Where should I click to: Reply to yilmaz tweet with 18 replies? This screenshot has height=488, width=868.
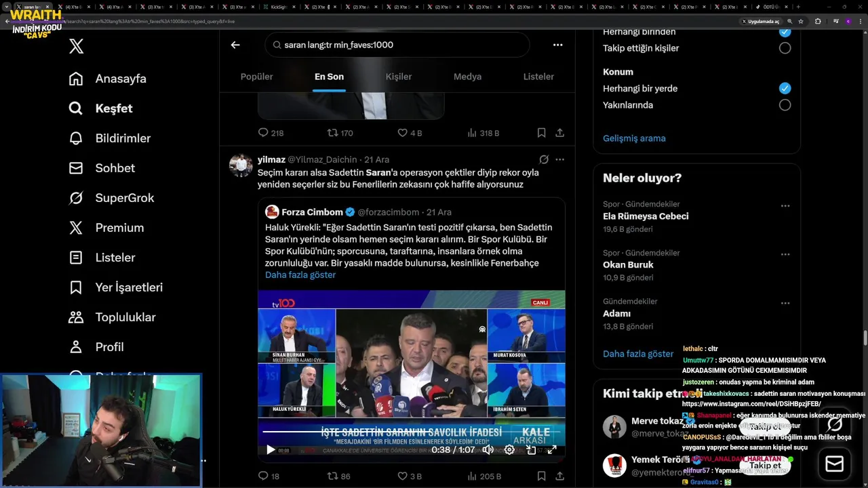[x=269, y=476]
